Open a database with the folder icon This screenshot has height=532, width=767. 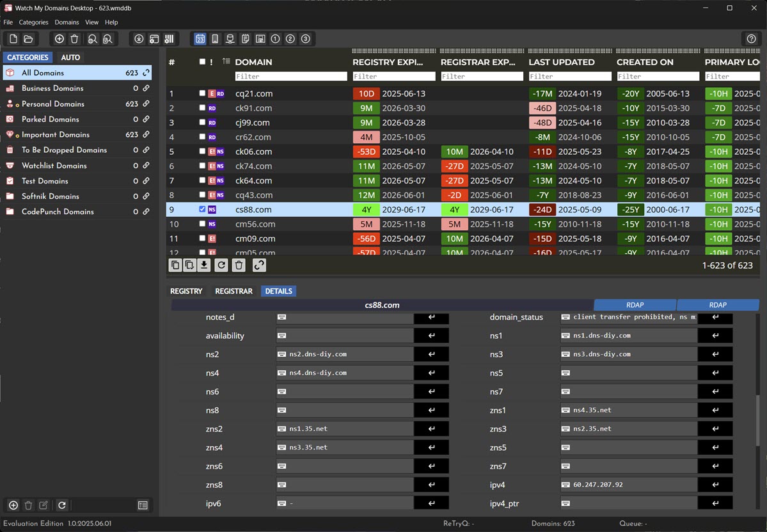[28, 38]
